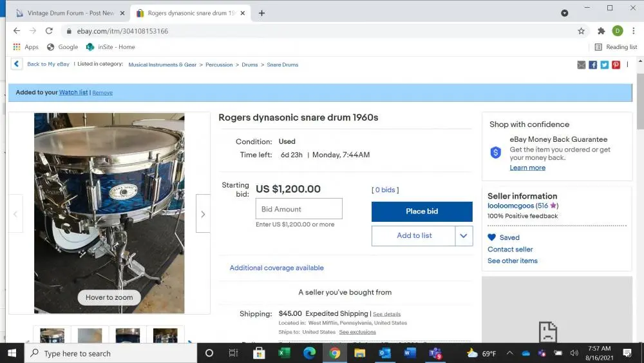The height and width of the screenshot is (363, 644).
Task: View seller feedback score 516
Action: pyautogui.click(x=542, y=206)
